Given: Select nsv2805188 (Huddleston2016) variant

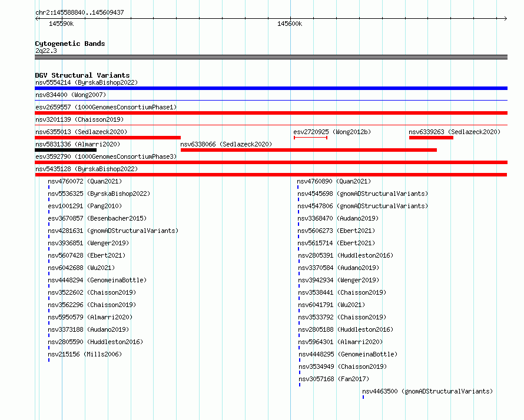Looking at the screenshot, I should [x=346, y=329].
